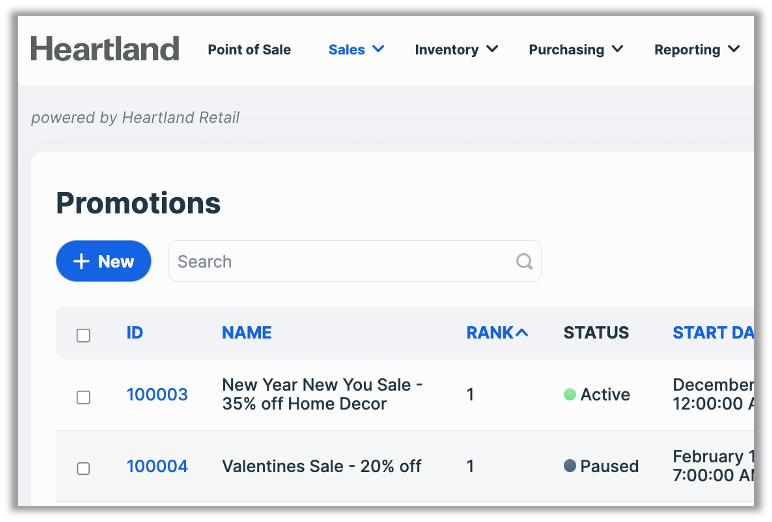Select the checkbox for promotion 100004
The image size is (772, 522).
(84, 468)
